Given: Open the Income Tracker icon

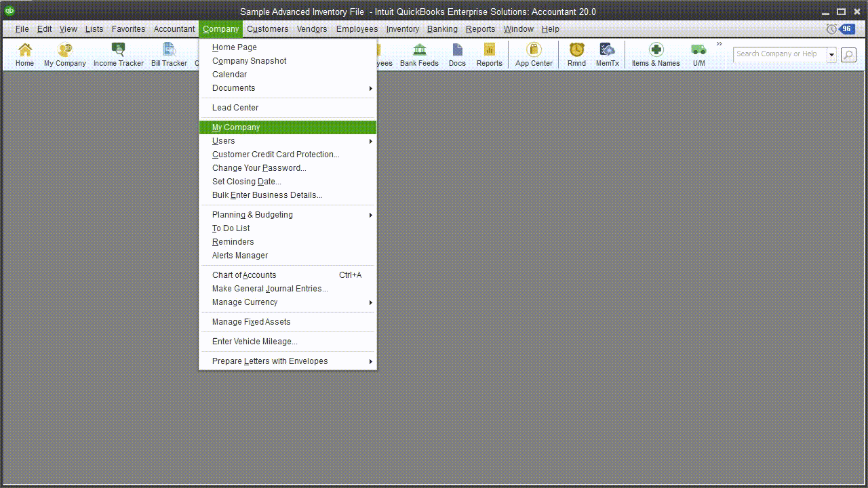Looking at the screenshot, I should tap(119, 55).
